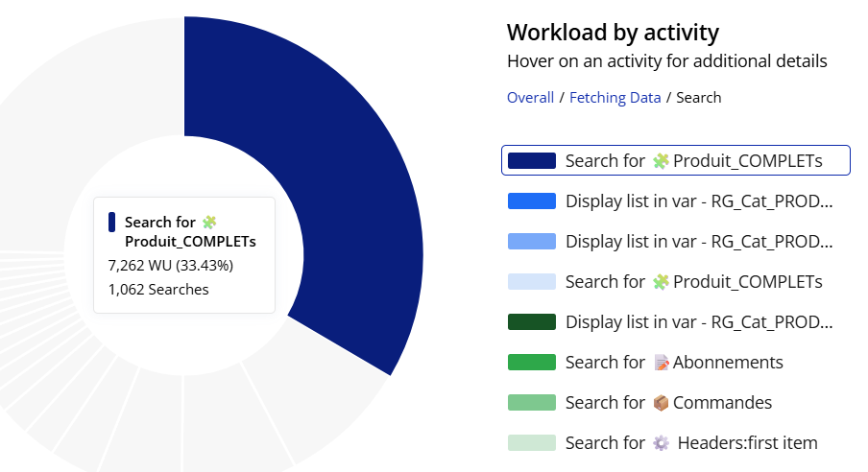The width and height of the screenshot is (868, 472).
Task: Click the notepad icon beside Abonnements
Action: 661,363
